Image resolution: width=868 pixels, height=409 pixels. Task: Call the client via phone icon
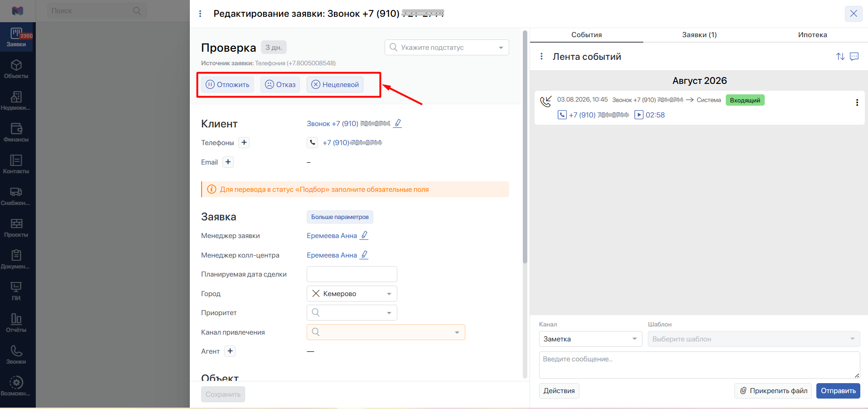pyautogui.click(x=313, y=142)
